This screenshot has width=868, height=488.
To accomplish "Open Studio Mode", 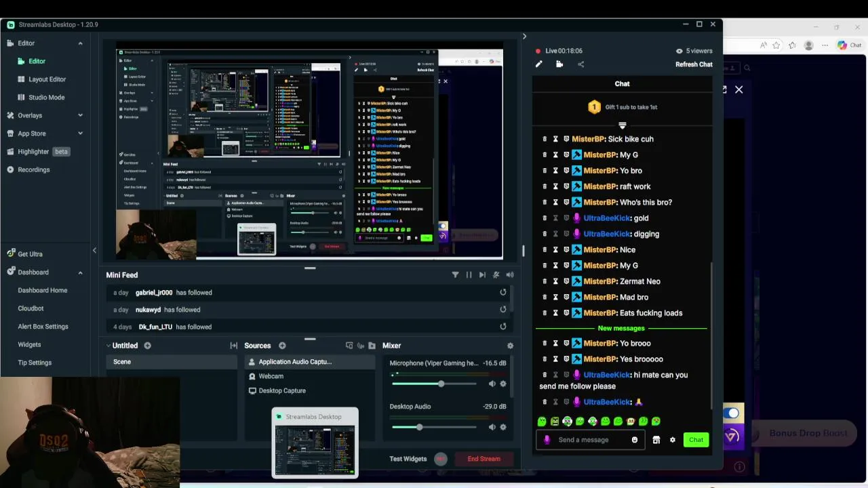I will pyautogui.click(x=47, y=97).
